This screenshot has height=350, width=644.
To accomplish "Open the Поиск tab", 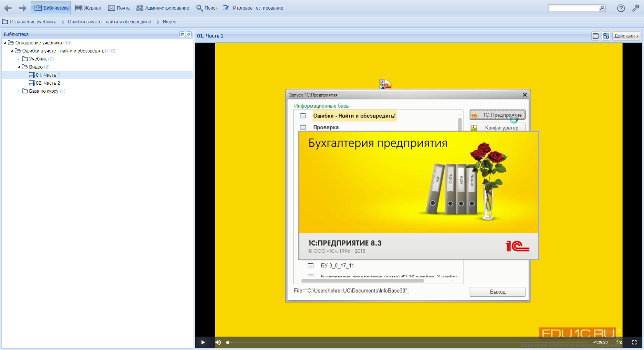I will tap(207, 8).
